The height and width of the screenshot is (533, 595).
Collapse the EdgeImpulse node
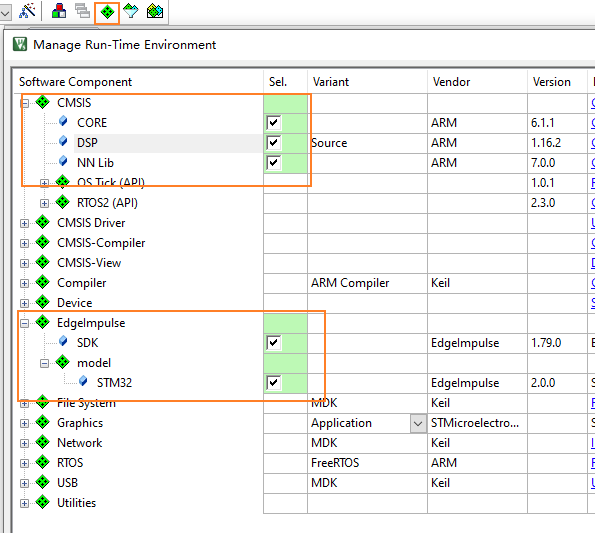click(x=25, y=324)
